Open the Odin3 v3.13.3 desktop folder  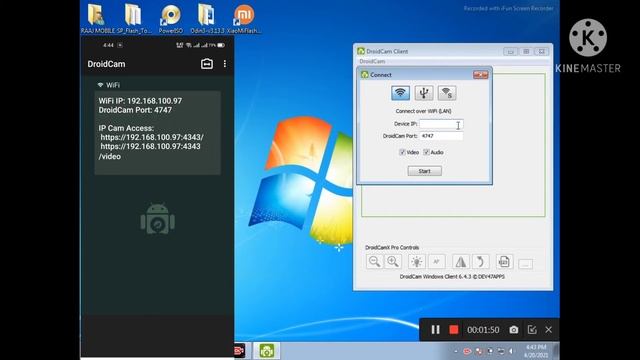(x=207, y=19)
